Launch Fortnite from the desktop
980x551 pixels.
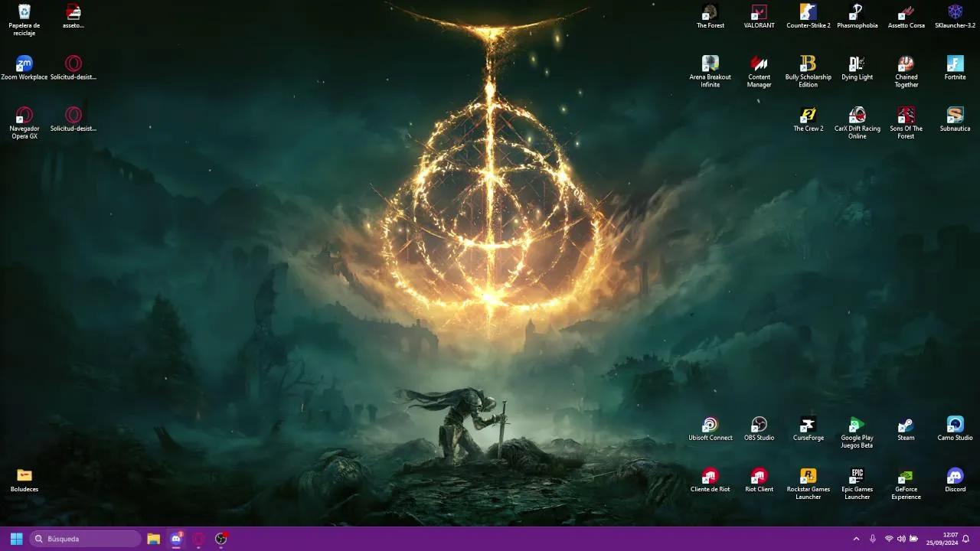coord(955,65)
